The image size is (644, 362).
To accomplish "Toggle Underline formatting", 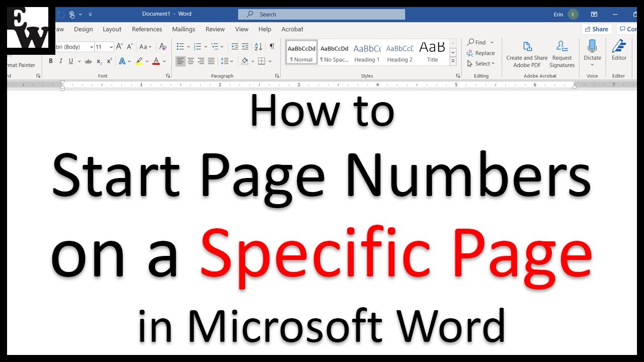I will tap(71, 61).
